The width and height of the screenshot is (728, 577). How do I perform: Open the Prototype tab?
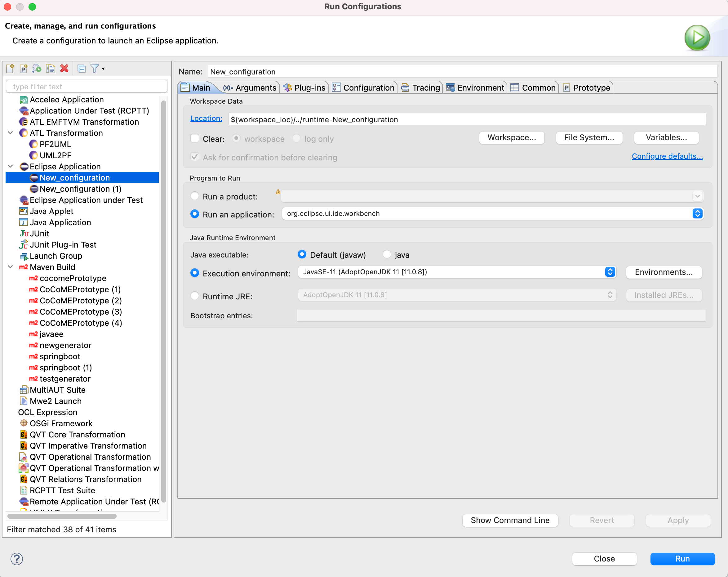click(587, 88)
